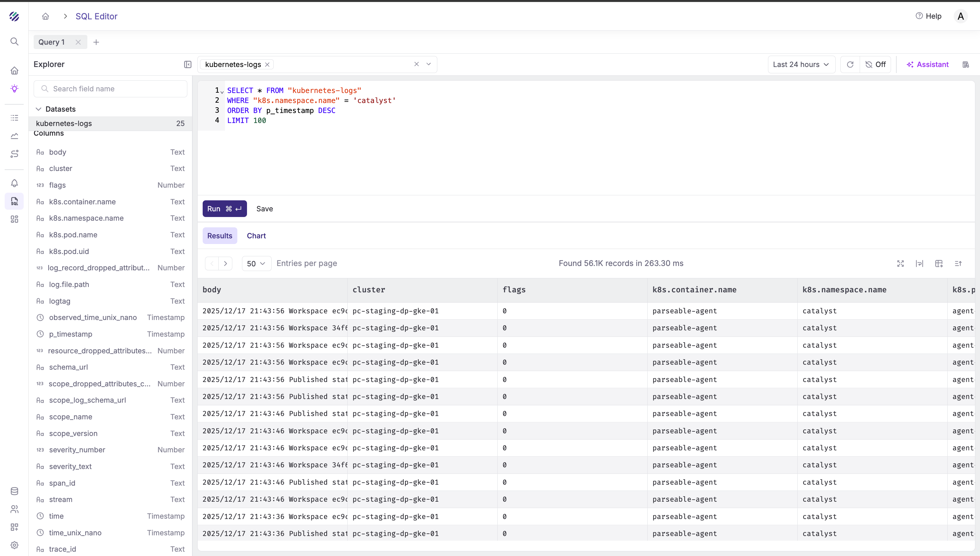Click the alerts bell icon in sidebar
The height and width of the screenshot is (556, 980).
[x=15, y=183]
